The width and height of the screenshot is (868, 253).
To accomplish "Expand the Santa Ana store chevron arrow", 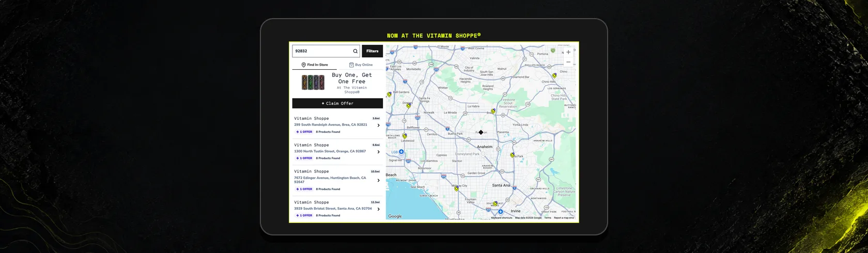I will pyautogui.click(x=378, y=209).
